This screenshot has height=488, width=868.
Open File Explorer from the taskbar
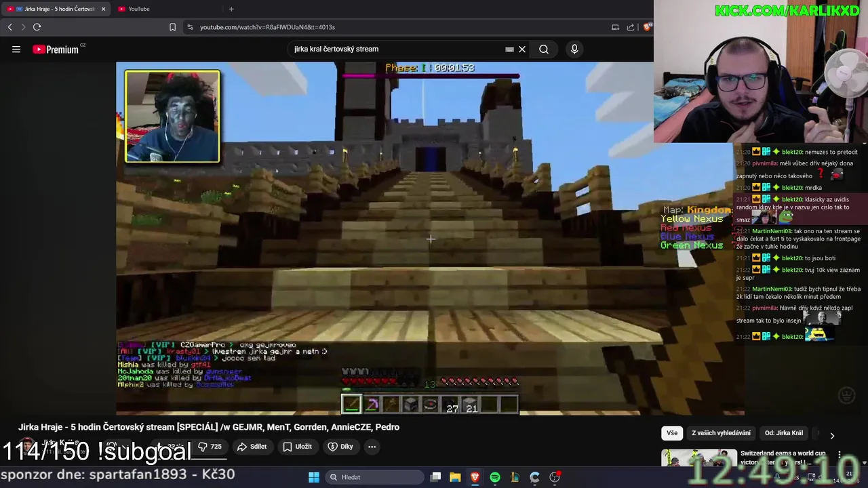pyautogui.click(x=455, y=477)
